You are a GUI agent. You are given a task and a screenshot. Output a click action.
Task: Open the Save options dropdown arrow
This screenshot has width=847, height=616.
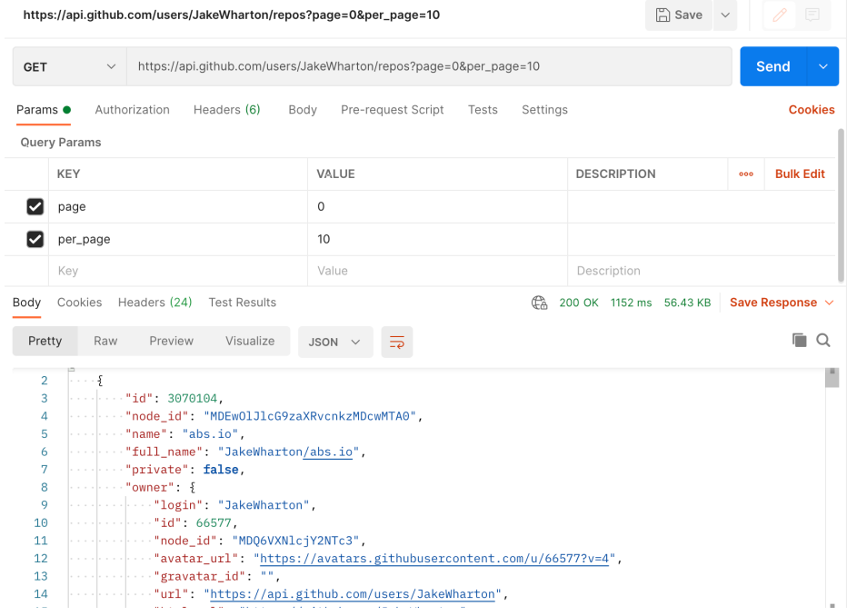coord(725,15)
